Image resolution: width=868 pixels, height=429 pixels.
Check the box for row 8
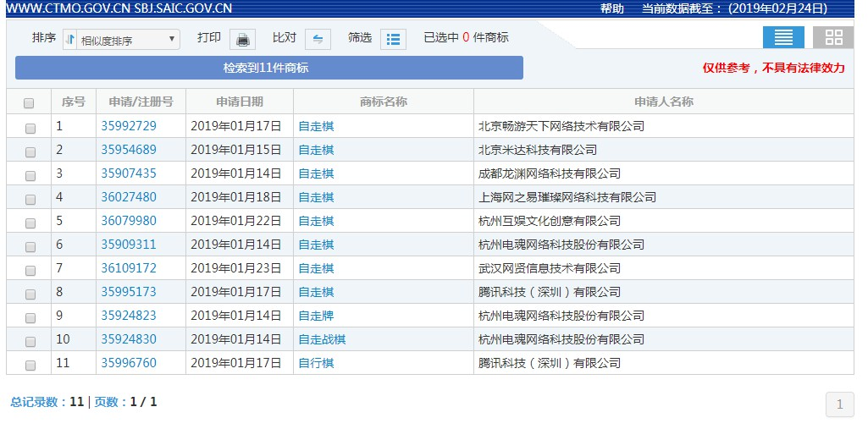tap(30, 294)
